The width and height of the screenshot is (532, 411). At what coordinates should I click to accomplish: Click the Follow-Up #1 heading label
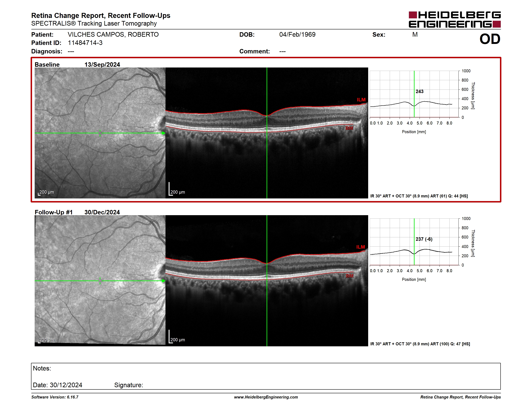click(54, 212)
